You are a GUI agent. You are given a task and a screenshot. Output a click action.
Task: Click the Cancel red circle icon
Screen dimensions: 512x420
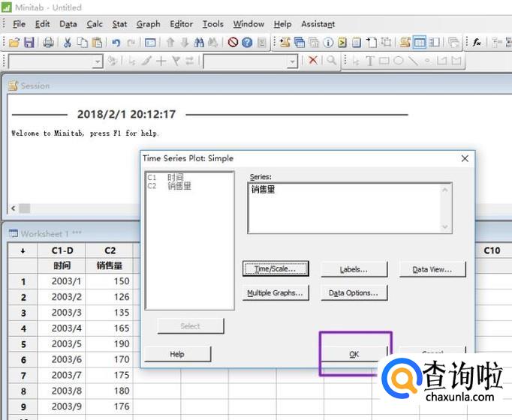coord(233,43)
